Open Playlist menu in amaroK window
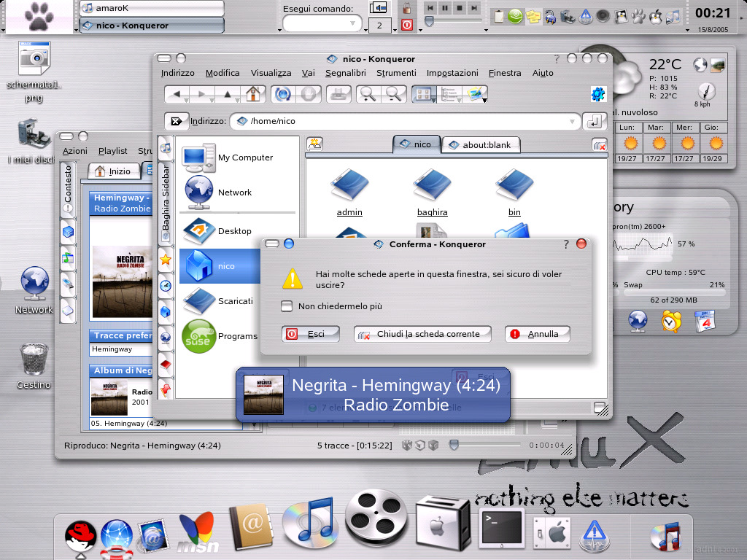 113,151
